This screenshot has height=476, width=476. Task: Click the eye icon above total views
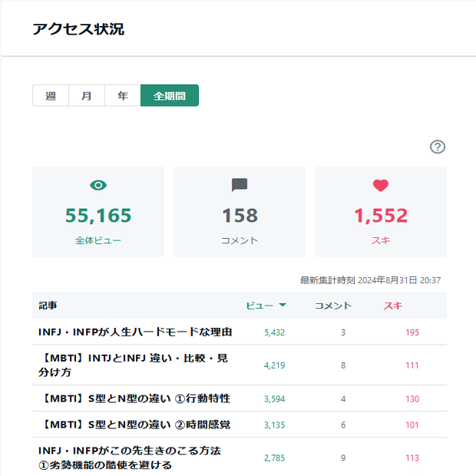98,185
